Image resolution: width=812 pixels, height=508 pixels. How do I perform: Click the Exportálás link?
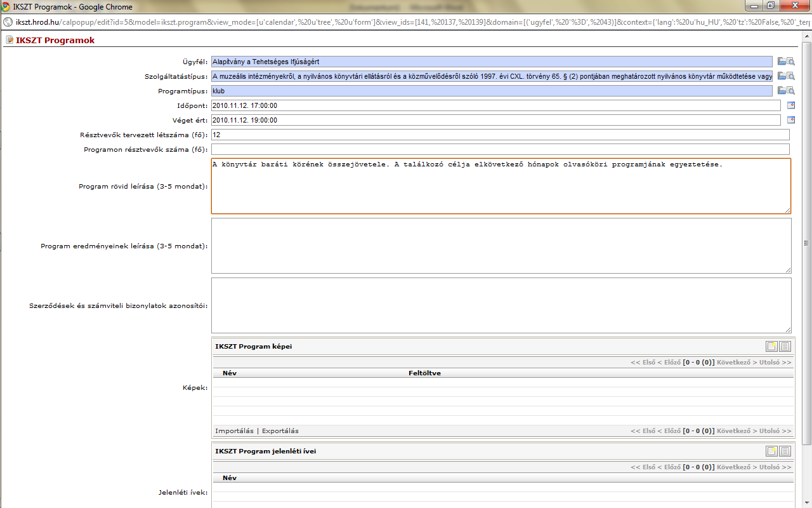pos(280,431)
